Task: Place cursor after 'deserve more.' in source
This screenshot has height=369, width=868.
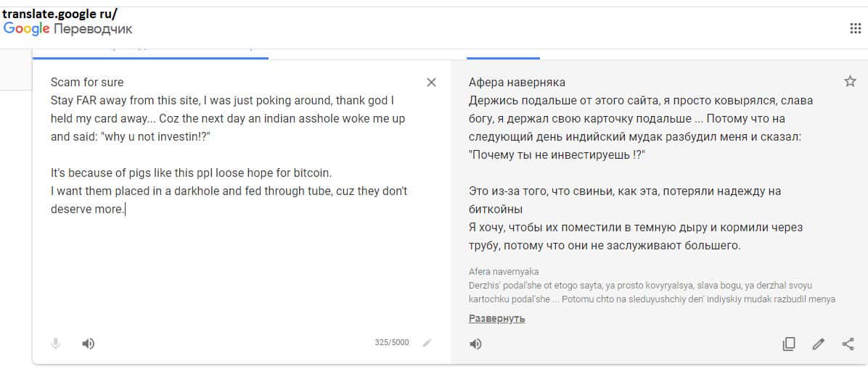Action: [x=125, y=210]
